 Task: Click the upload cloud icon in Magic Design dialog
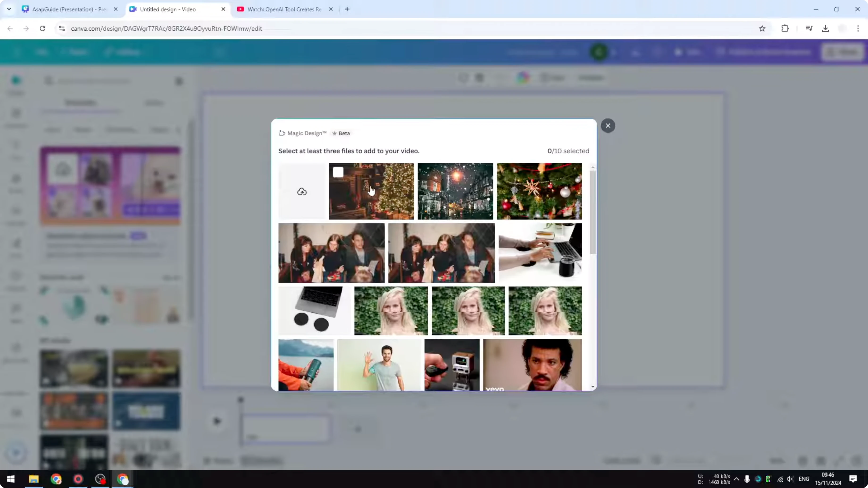302,191
